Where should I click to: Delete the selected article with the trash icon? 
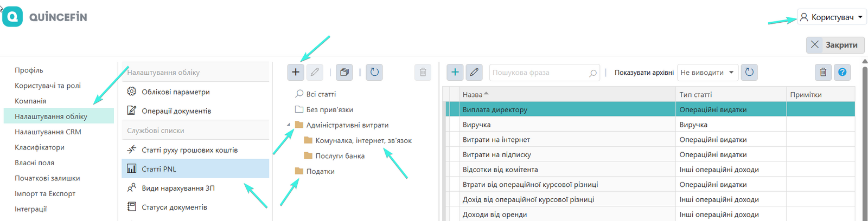click(823, 72)
